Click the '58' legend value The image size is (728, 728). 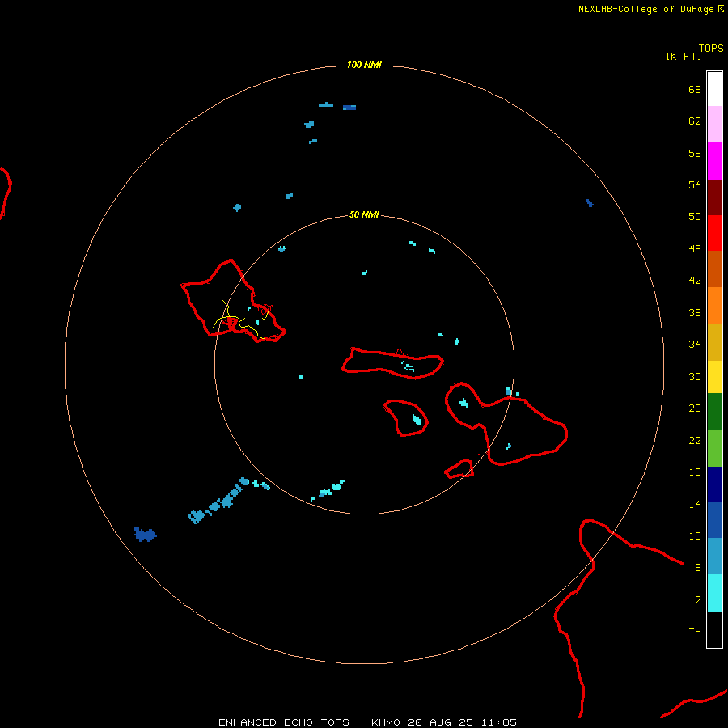coord(695,153)
